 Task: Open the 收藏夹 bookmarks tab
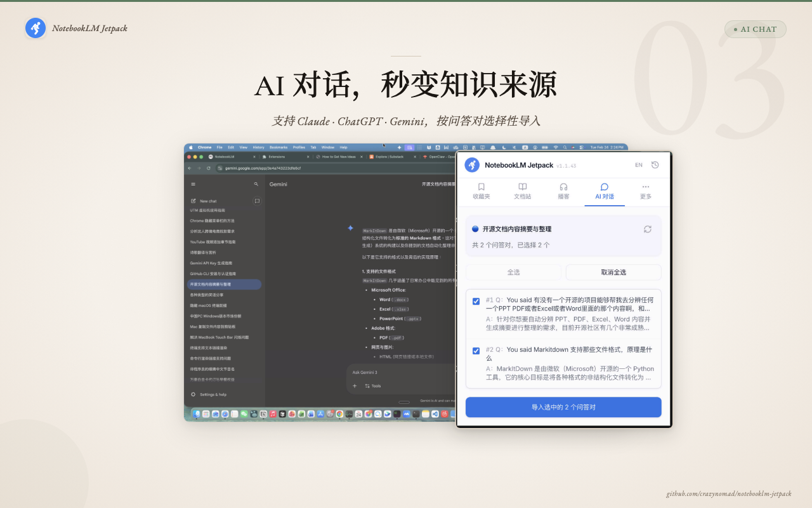(481, 192)
